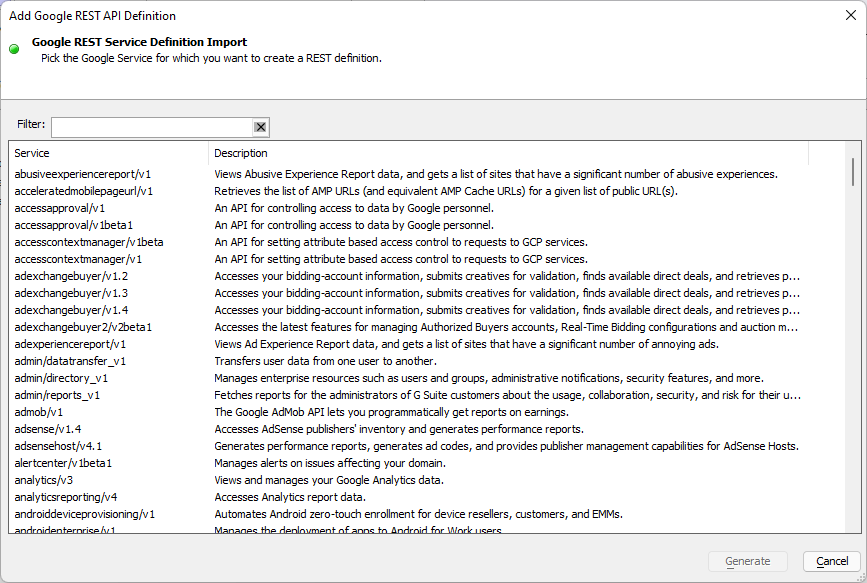Click into the Filter text field
The height and width of the screenshot is (583, 867).
point(152,127)
